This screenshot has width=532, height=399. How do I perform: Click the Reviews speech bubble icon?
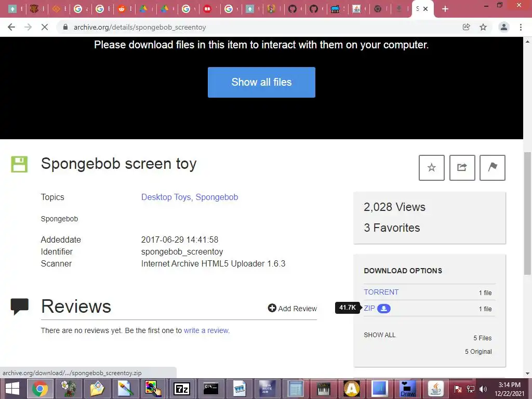(x=20, y=307)
